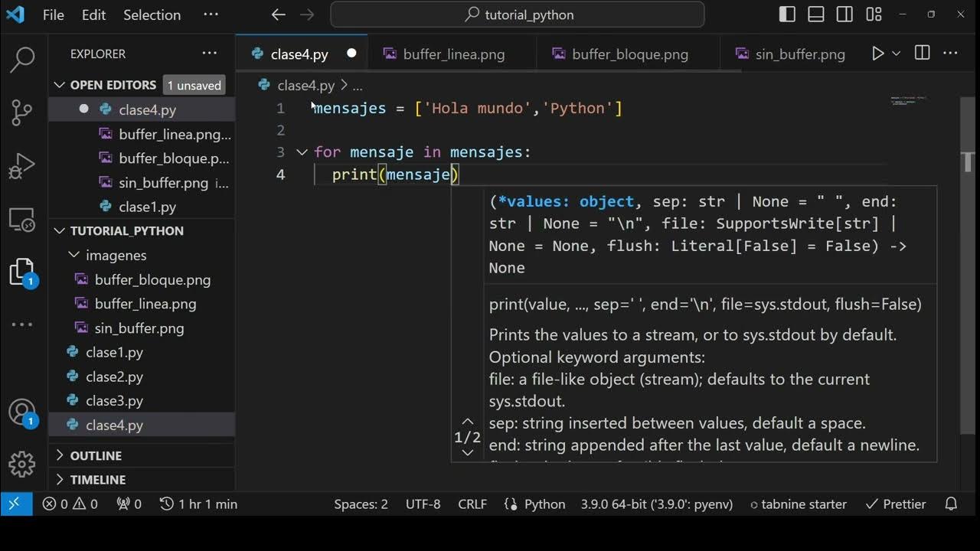The image size is (980, 551).
Task: Click the tutorial_python command center search
Action: [518, 15]
